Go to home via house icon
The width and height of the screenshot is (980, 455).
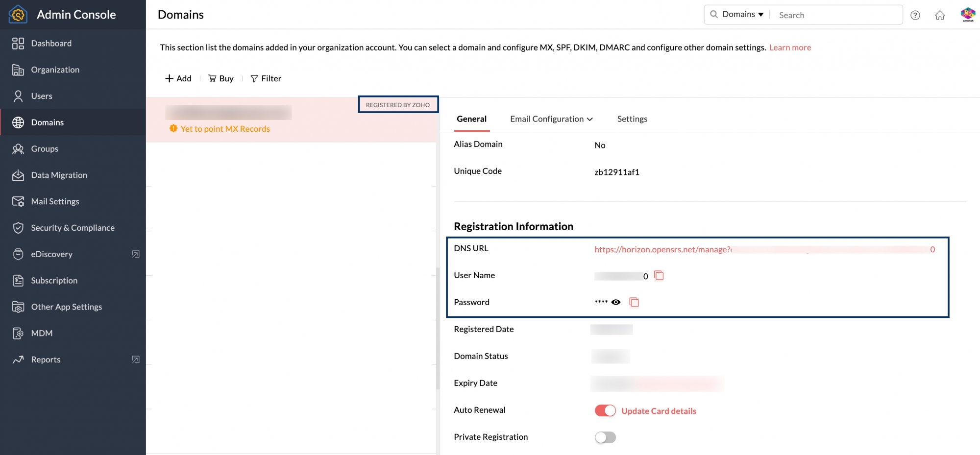click(940, 15)
